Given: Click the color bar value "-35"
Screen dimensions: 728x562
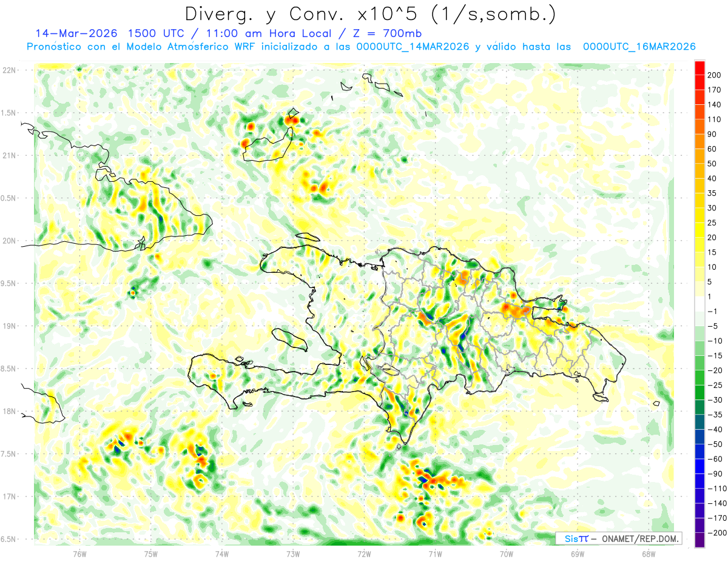Looking at the screenshot, I should [715, 415].
